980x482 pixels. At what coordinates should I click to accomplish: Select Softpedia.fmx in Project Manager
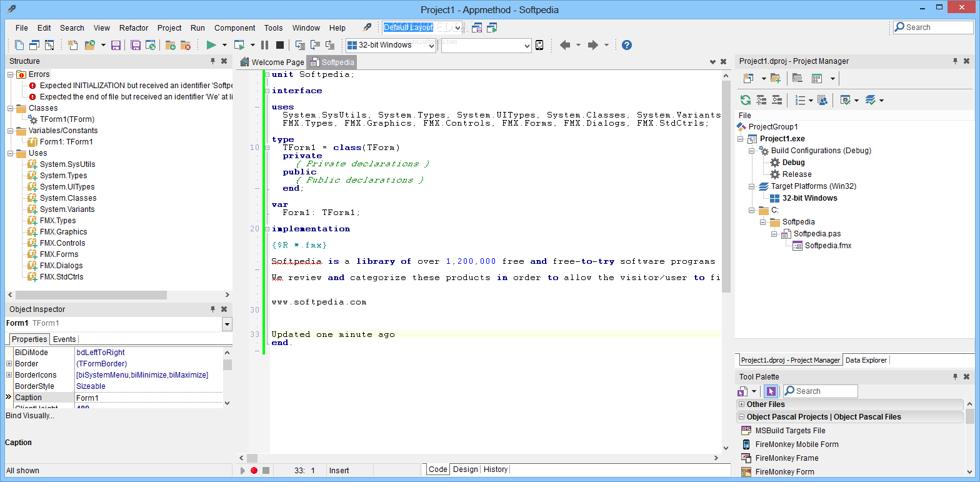click(x=828, y=246)
